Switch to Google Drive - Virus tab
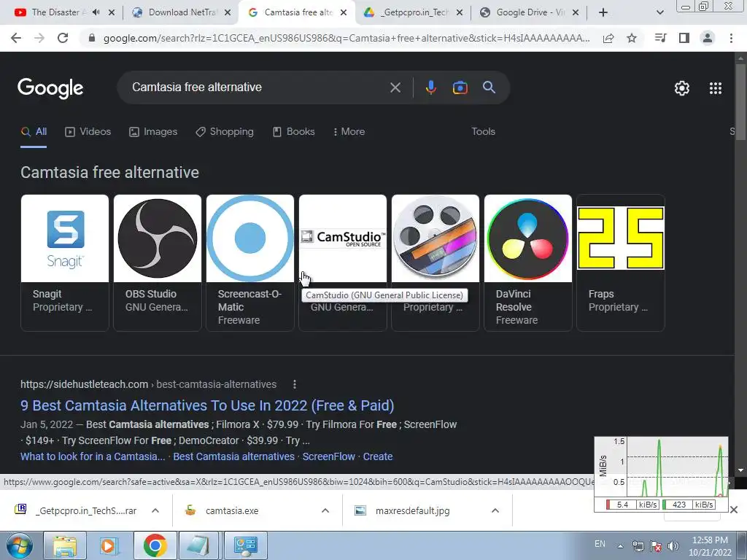Screen dimensions: 747x560 tap(530, 12)
